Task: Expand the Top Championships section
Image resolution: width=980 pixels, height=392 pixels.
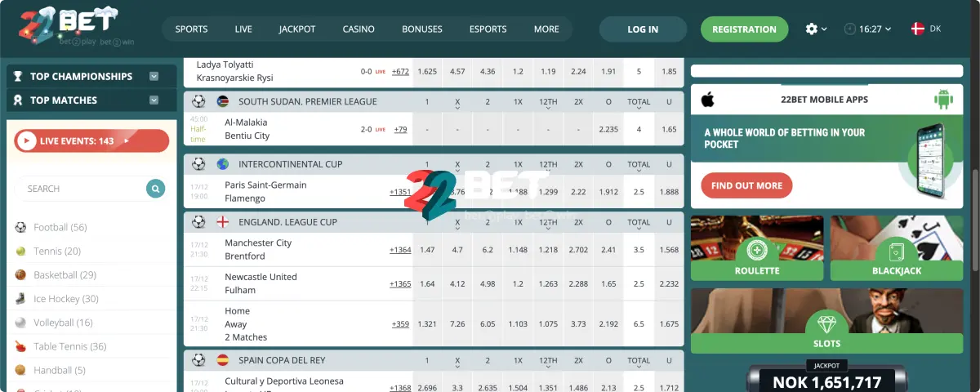Action: pyautogui.click(x=154, y=77)
